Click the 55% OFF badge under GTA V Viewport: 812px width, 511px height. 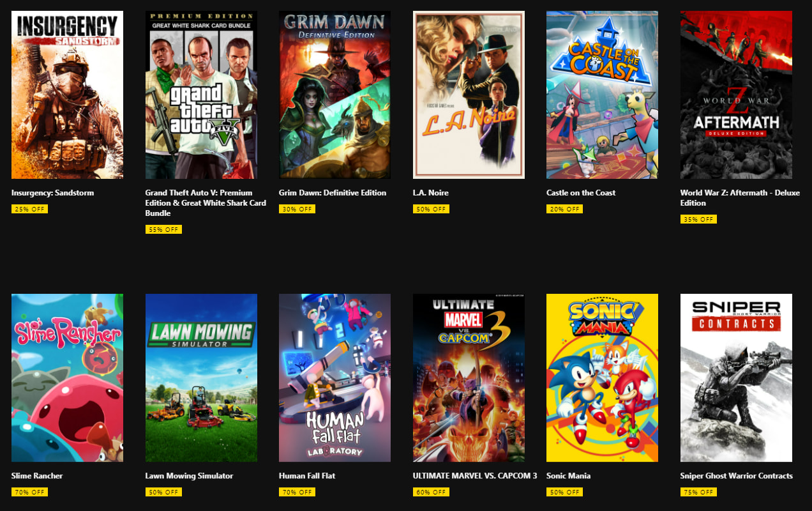click(163, 229)
